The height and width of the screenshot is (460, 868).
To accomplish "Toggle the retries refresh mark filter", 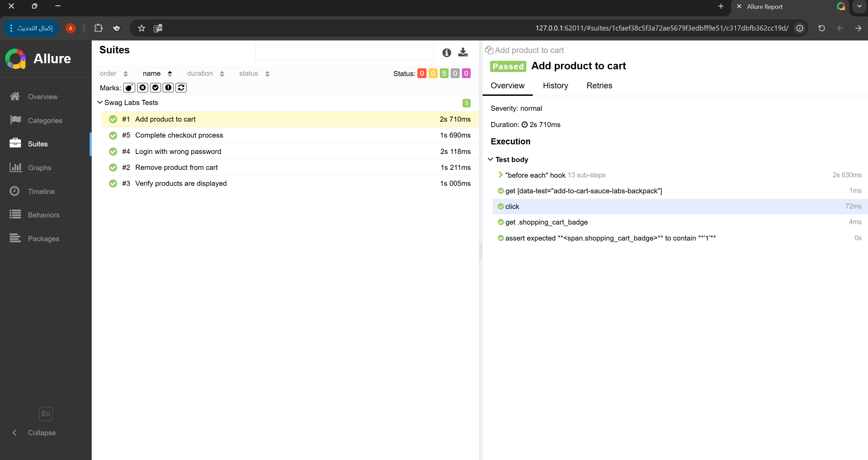I will click(x=181, y=88).
